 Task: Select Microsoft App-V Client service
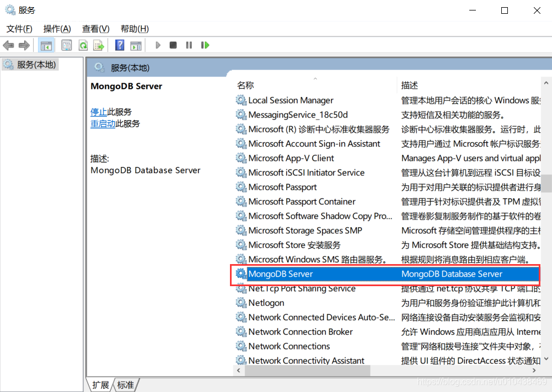pos(387,158)
